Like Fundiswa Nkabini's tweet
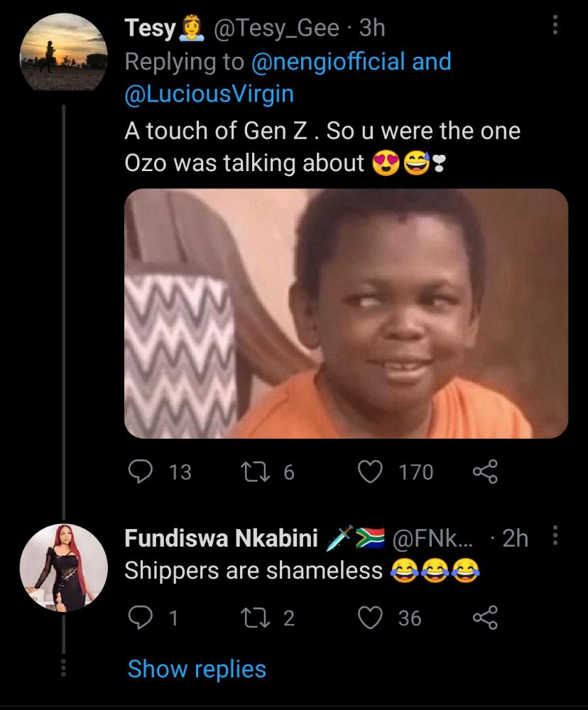 point(370,618)
